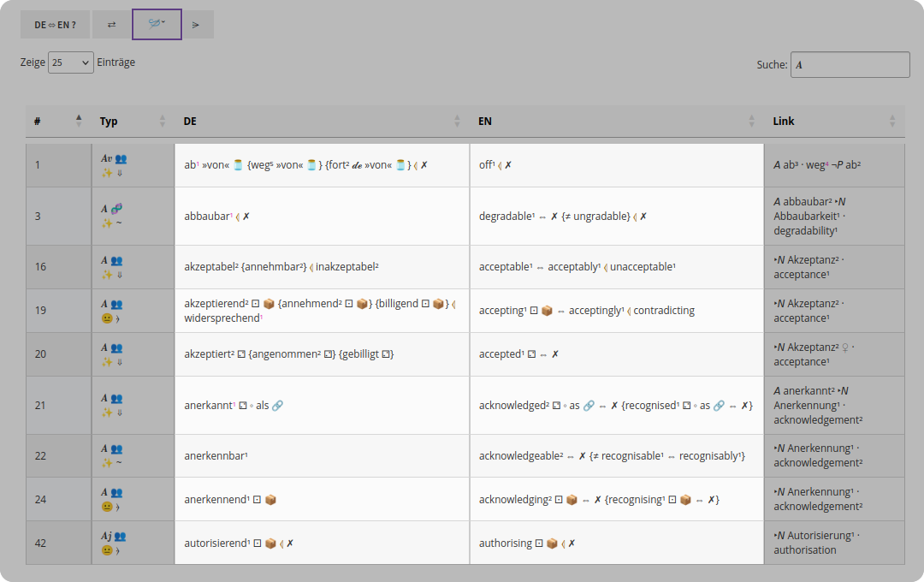Click the package icon after "accepting"
The image size is (924, 582).
[547, 311]
